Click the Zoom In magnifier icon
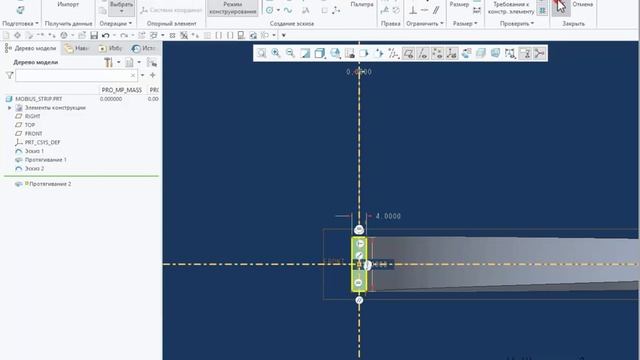640x360 pixels. tap(276, 53)
